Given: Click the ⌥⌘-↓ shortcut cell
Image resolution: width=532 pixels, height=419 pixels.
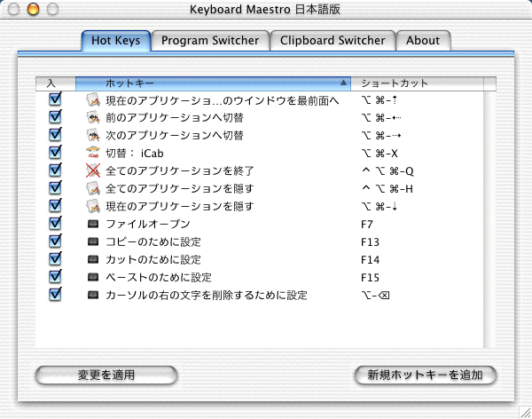Looking at the screenshot, I should 379,206.
